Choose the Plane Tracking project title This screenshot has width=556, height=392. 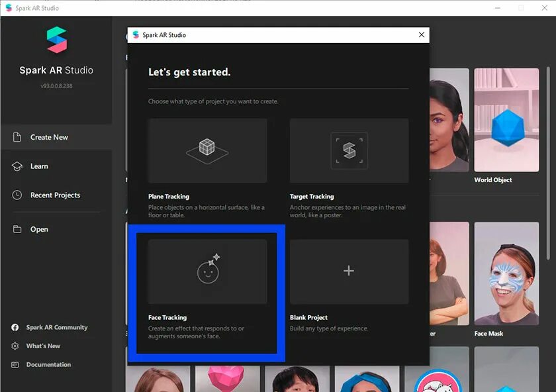click(x=169, y=197)
